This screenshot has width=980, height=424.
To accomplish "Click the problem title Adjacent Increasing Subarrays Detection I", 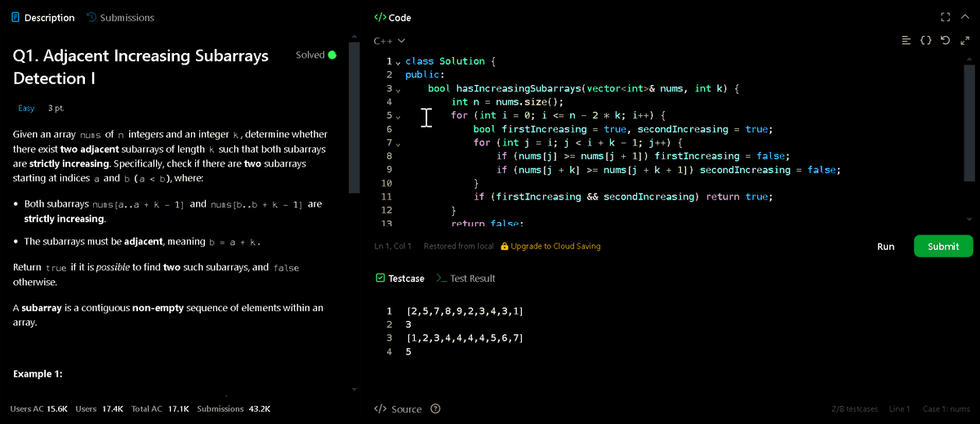I will coord(140,67).
